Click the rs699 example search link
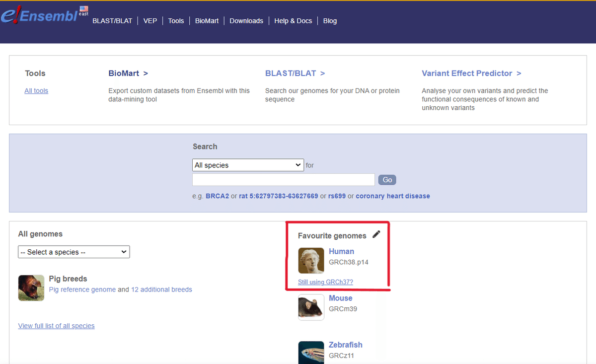 point(337,196)
